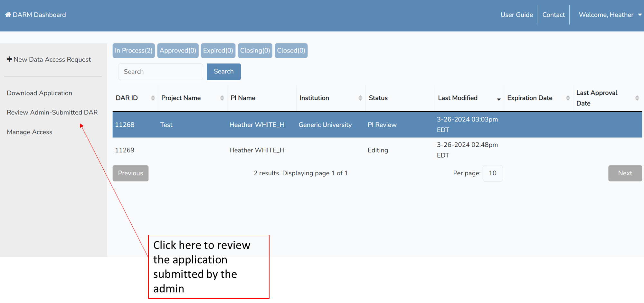Click into the Search text field

160,72
